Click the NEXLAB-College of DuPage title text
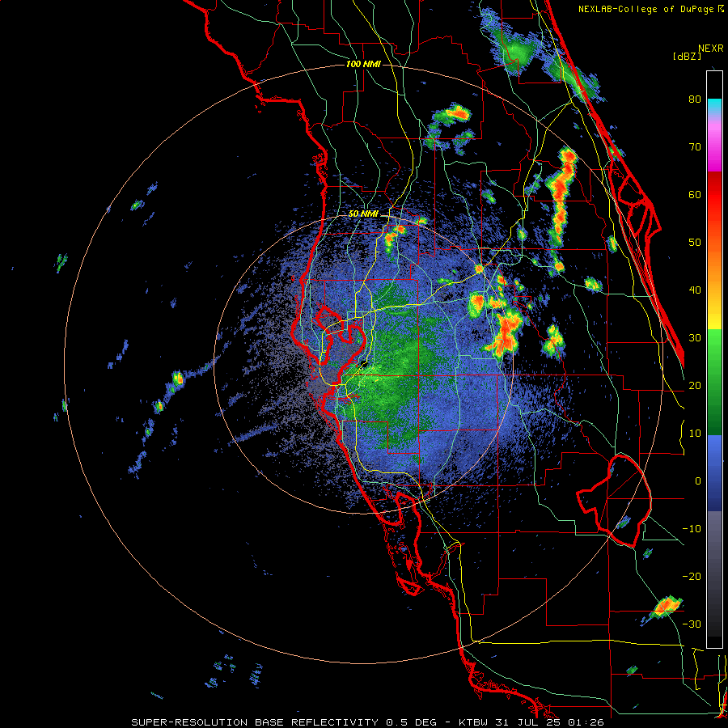 pyautogui.click(x=645, y=9)
